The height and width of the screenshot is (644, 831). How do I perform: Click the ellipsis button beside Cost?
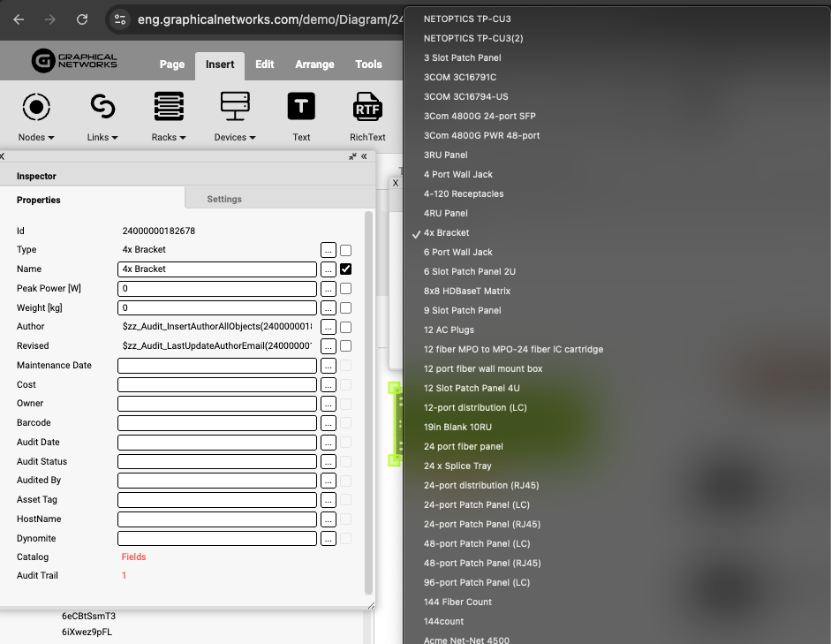point(328,385)
